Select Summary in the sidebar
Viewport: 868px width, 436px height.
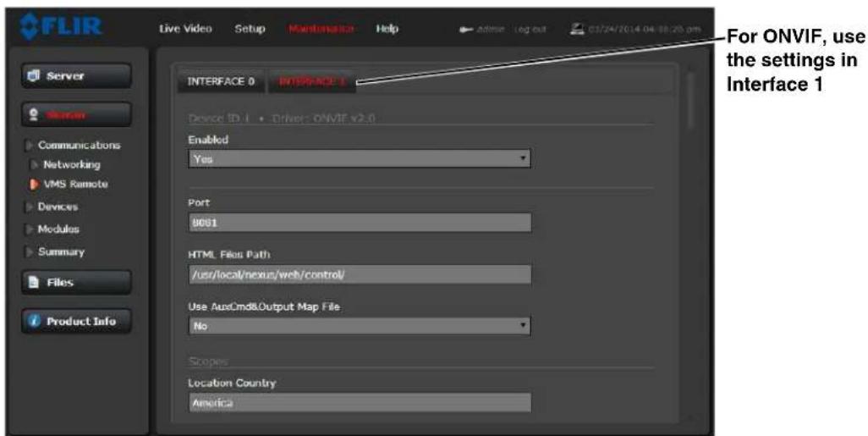click(x=61, y=251)
